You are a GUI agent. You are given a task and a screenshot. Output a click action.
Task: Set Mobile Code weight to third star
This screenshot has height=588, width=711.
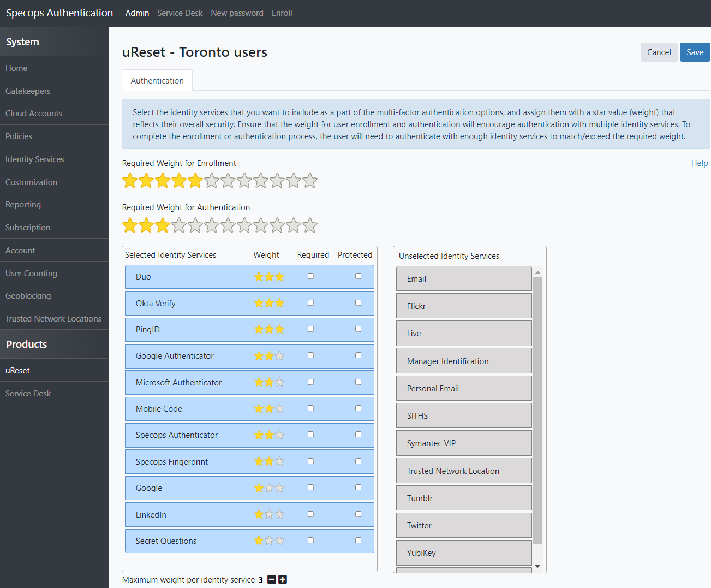[279, 408]
